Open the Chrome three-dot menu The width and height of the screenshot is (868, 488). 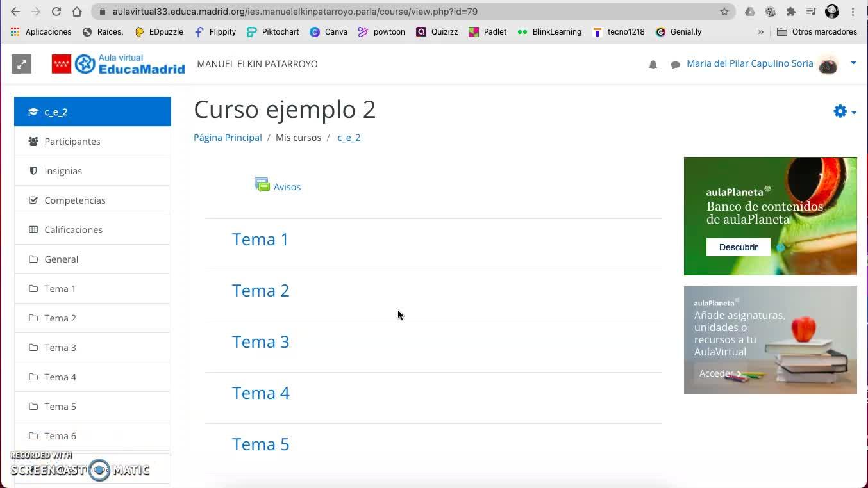tap(853, 12)
